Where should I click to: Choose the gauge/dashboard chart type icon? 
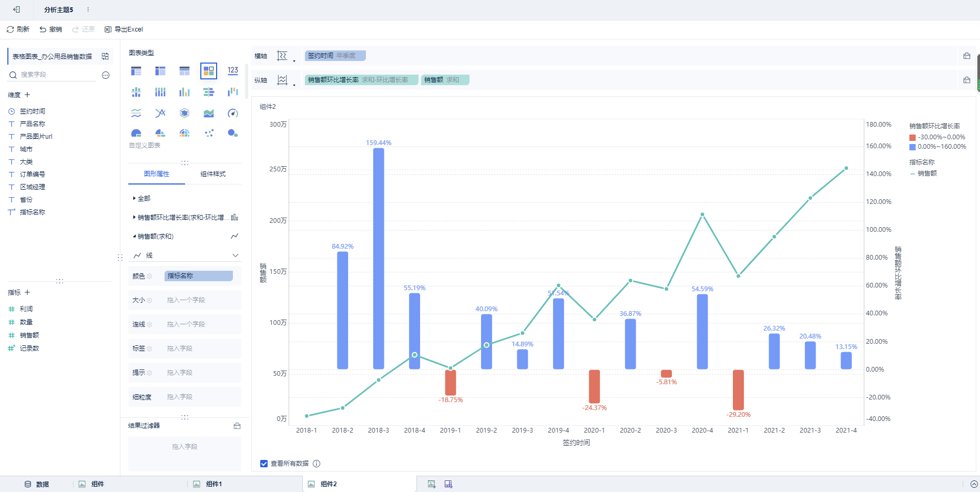[233, 113]
